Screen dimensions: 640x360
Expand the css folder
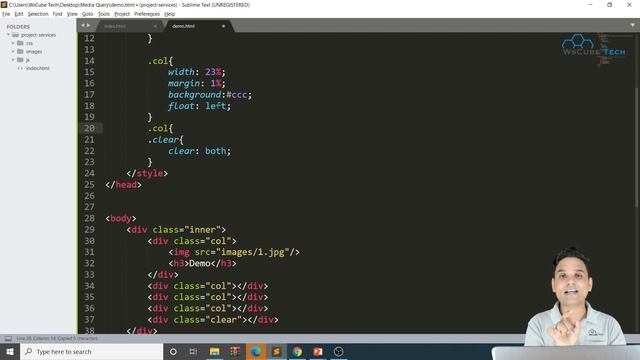(13, 43)
